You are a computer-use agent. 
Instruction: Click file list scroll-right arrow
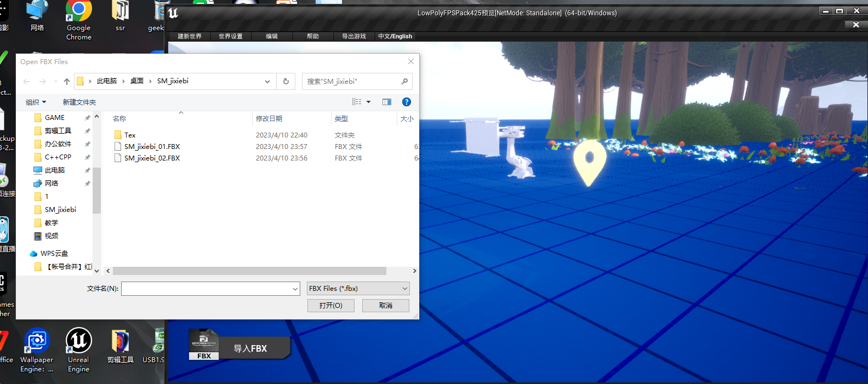click(x=415, y=271)
